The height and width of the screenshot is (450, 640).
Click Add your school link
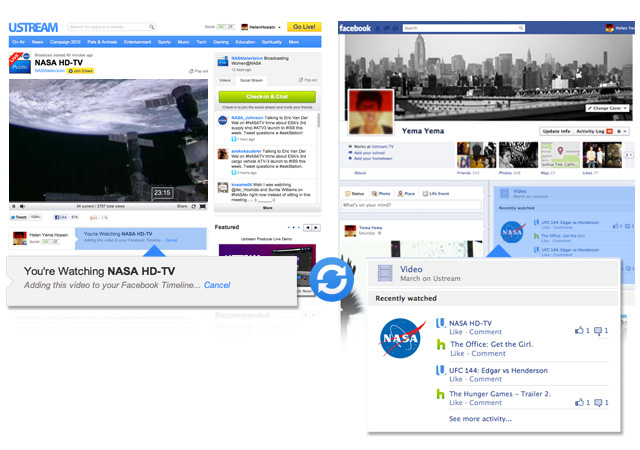[369, 153]
